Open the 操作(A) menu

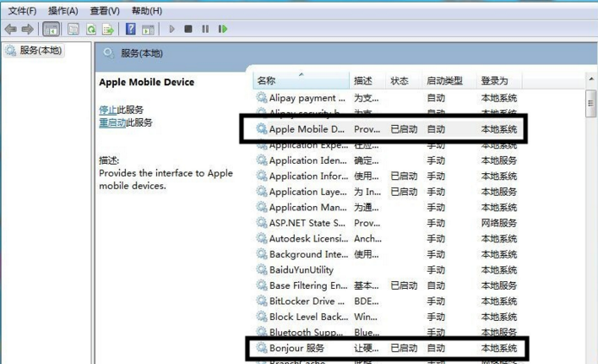(63, 11)
